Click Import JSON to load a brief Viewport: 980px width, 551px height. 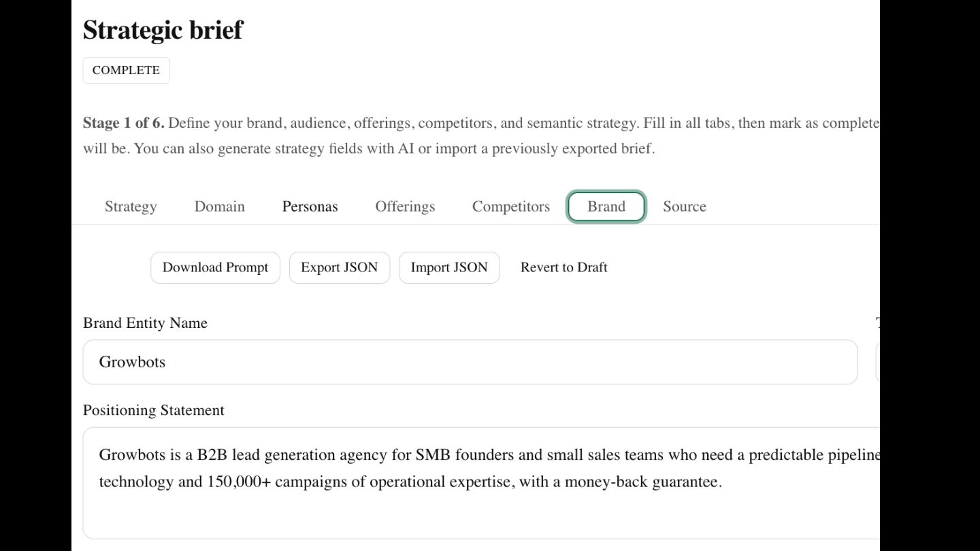click(x=448, y=267)
